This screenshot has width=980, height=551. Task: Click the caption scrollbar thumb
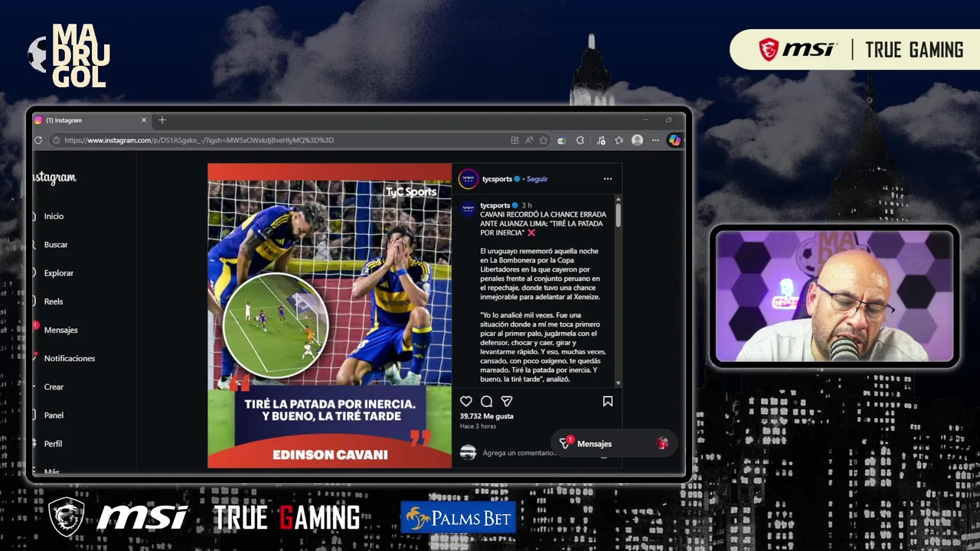click(618, 215)
